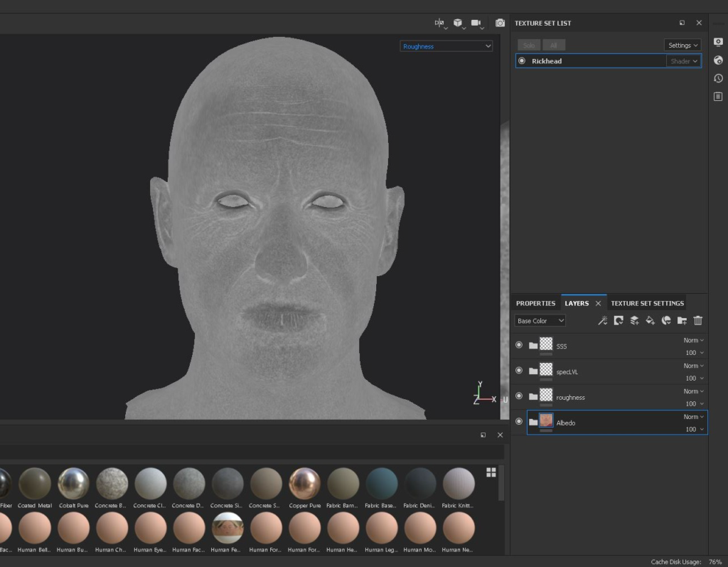Image resolution: width=728 pixels, height=567 pixels.
Task: Take a viewport screenshot with the camera icon
Action: pos(500,23)
